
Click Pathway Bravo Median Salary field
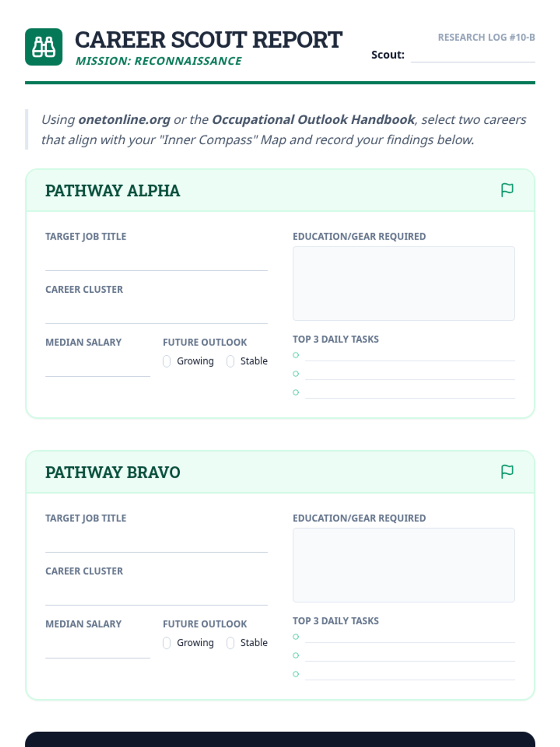coord(98,648)
